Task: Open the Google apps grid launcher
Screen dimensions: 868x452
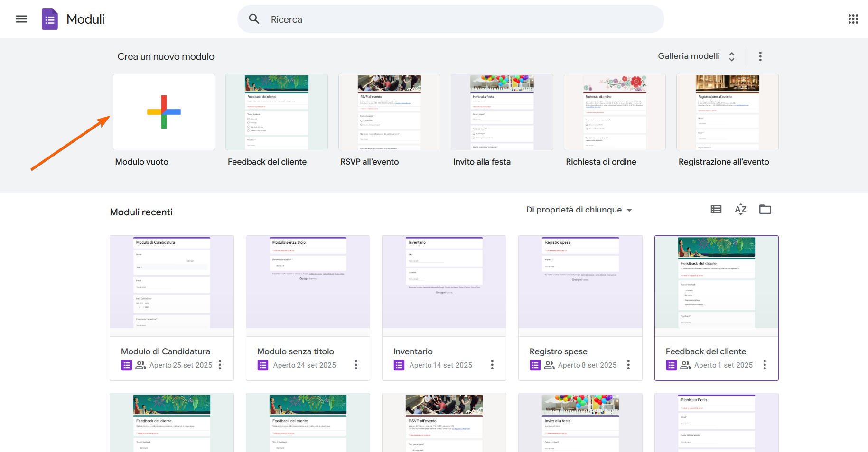Action: [853, 19]
